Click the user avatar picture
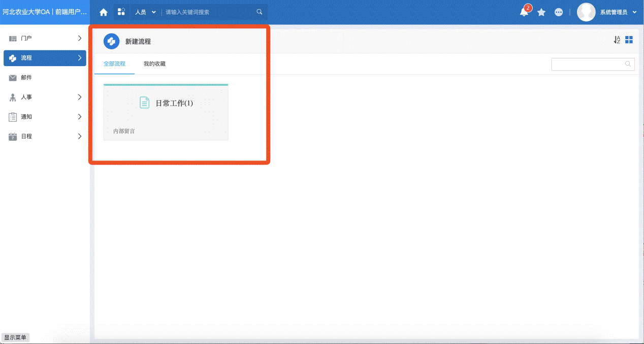 (x=586, y=12)
